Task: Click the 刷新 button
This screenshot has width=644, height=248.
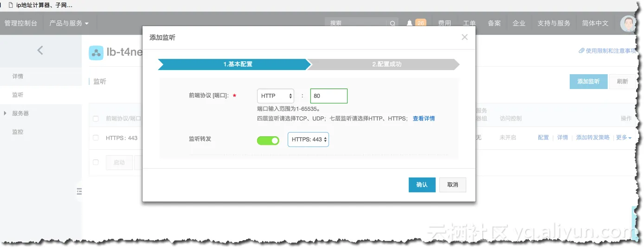Action: pos(622,82)
